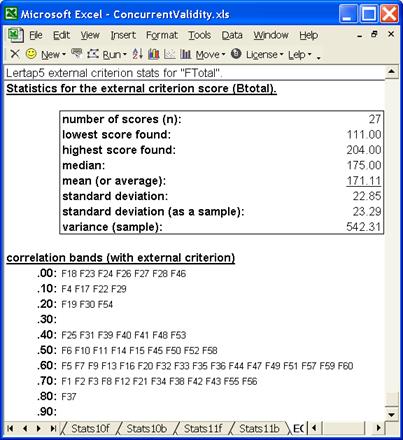
Task: Click the Excel workbook icon beside File
Action: click(x=16, y=35)
